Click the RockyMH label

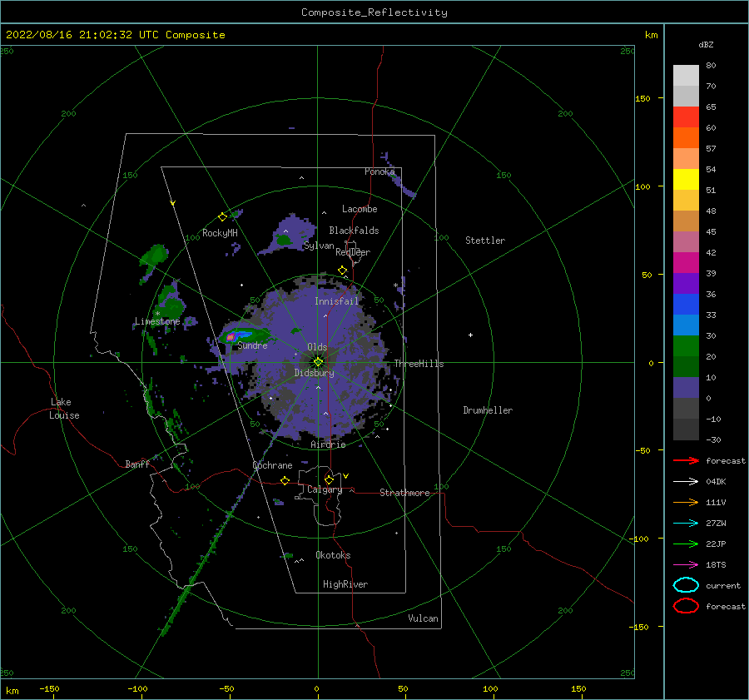click(x=220, y=233)
